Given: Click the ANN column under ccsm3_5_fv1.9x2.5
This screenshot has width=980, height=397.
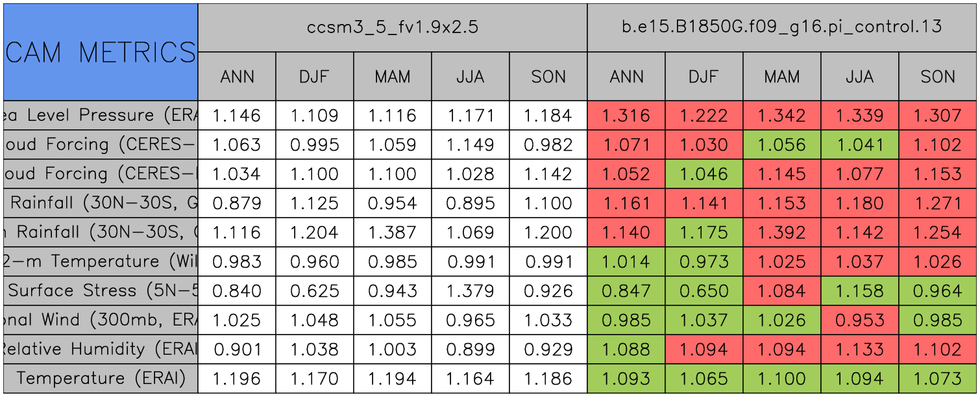Looking at the screenshot, I should 237,77.
